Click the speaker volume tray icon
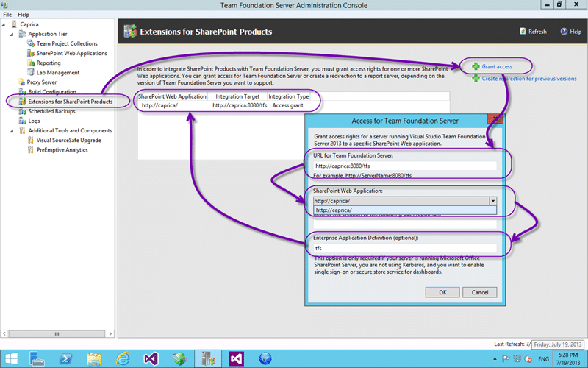The height and width of the screenshot is (368, 588). [528, 358]
